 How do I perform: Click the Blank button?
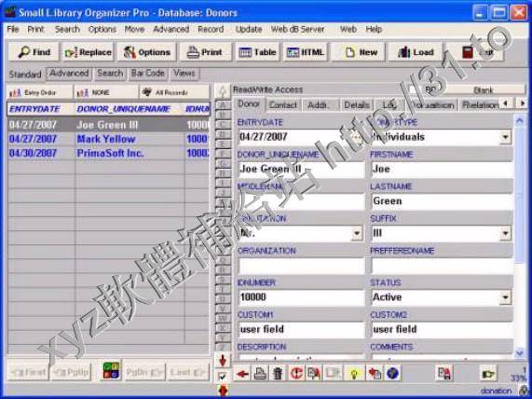(483, 90)
